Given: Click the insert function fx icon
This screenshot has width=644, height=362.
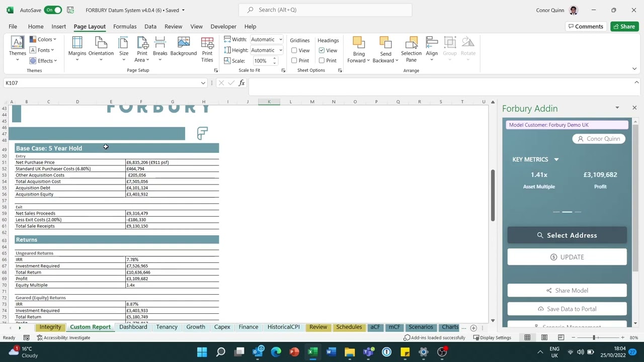Looking at the screenshot, I should (242, 83).
